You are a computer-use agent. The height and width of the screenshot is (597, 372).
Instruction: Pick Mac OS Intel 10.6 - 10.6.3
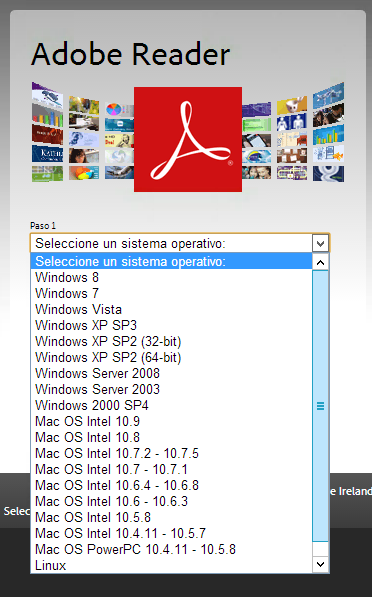click(171, 501)
